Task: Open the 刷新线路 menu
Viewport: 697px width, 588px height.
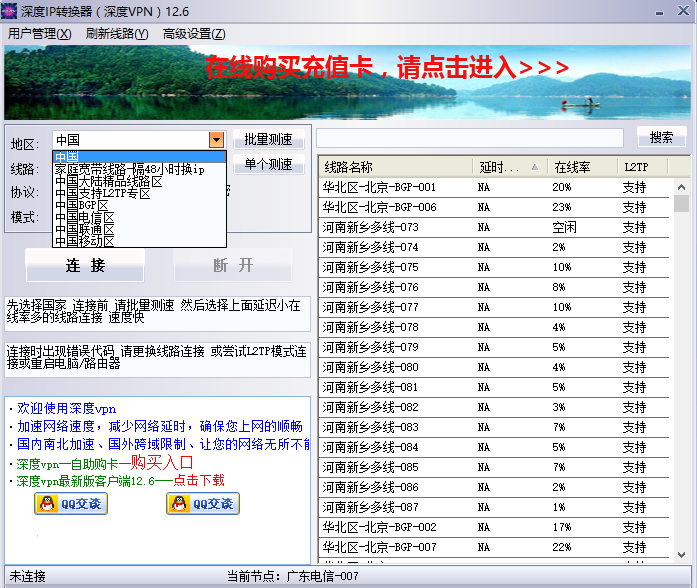Action: pos(117,34)
